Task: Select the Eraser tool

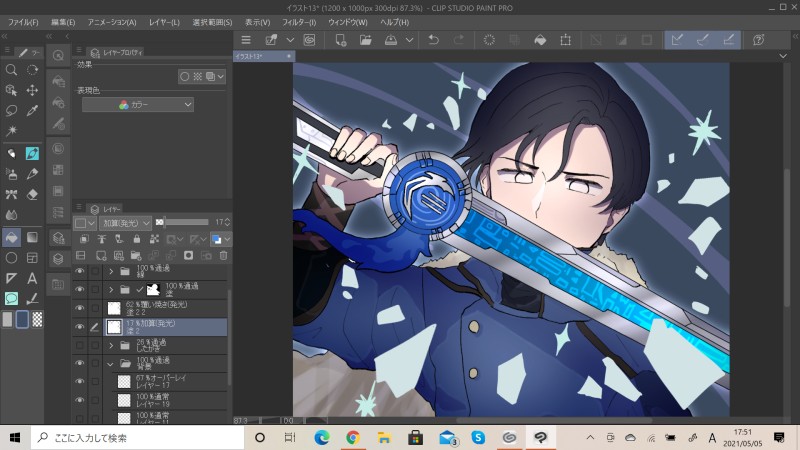Action: pos(32,194)
